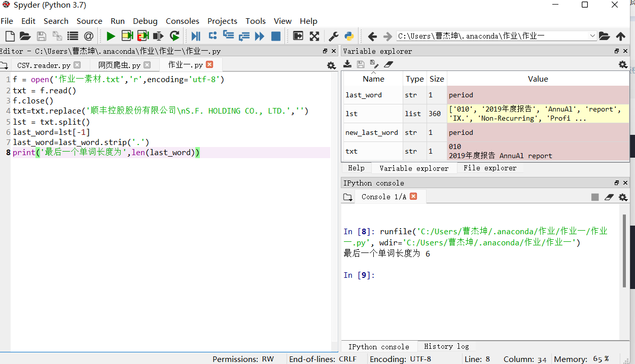Maximize current pane icon
This screenshot has width=635, height=364.
tap(298, 36)
